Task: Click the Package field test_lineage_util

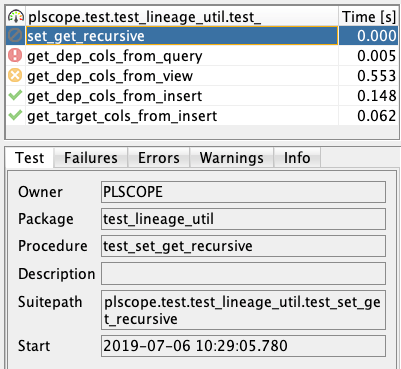Action: 243,219
